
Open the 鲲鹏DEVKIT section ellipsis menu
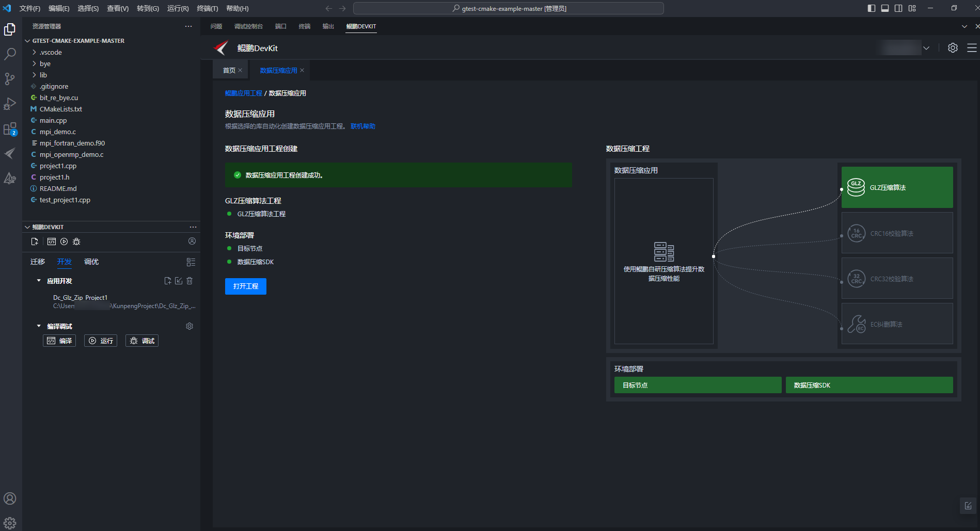click(193, 227)
